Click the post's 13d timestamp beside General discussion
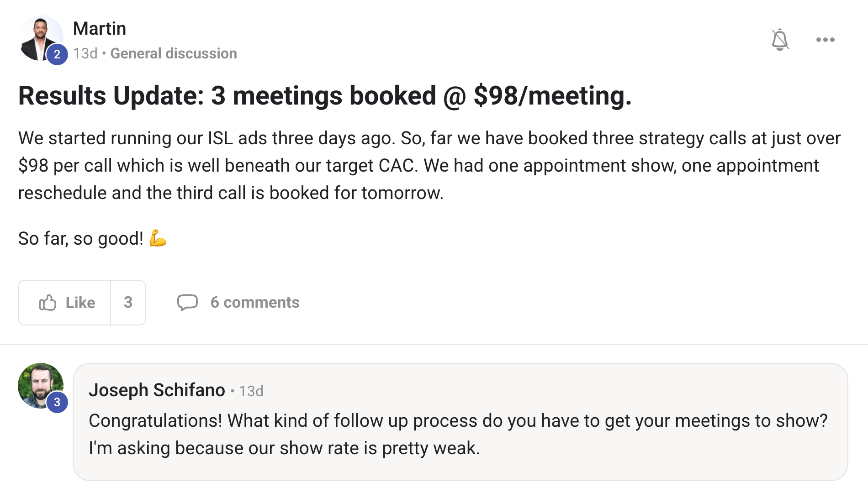Viewport: 868px width, 493px height. click(x=85, y=53)
